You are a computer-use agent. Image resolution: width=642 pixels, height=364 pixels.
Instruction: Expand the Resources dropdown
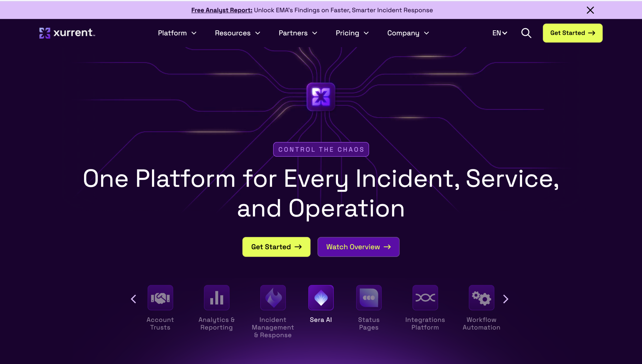[237, 33]
